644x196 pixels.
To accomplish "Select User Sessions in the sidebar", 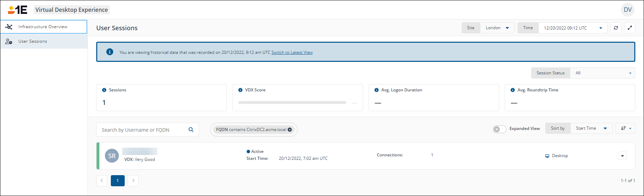I will click(33, 41).
